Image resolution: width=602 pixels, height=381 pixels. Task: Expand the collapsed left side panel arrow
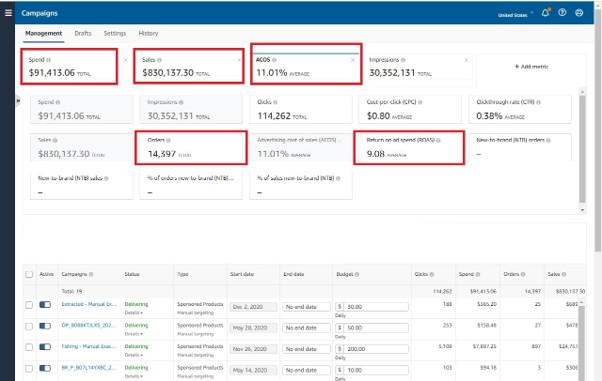(x=18, y=101)
